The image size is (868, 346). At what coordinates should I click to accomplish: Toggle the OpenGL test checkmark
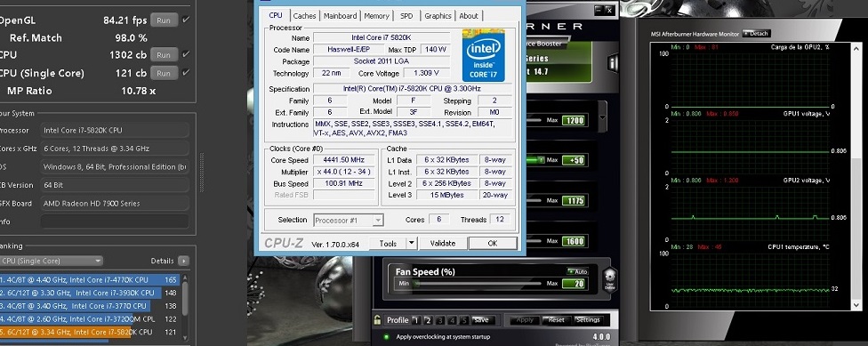pyautogui.click(x=186, y=20)
